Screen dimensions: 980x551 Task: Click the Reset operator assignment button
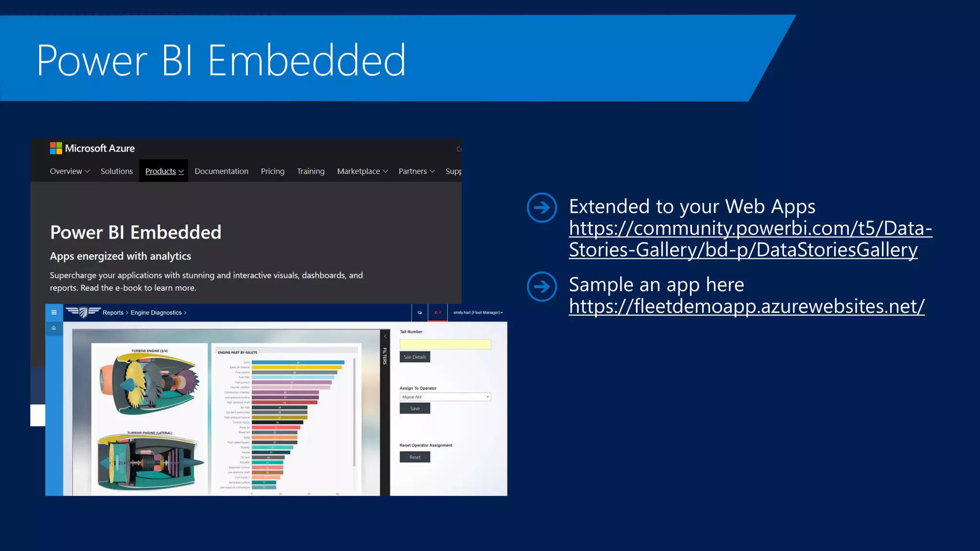[x=415, y=457]
